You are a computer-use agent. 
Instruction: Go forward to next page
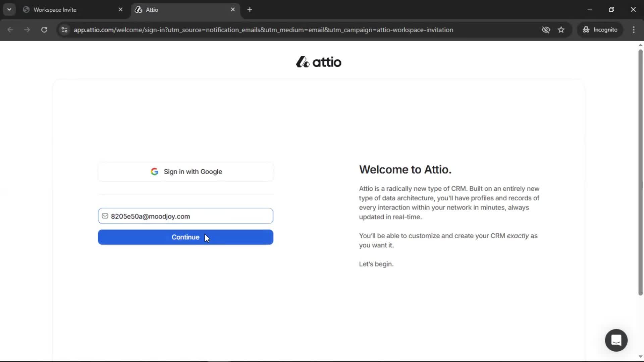click(27, 30)
